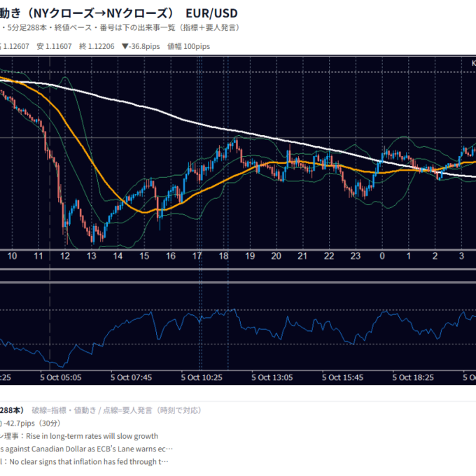The height and width of the screenshot is (476, 476).
Task: Click hour label 22 on chart axis
Action: 329,256
